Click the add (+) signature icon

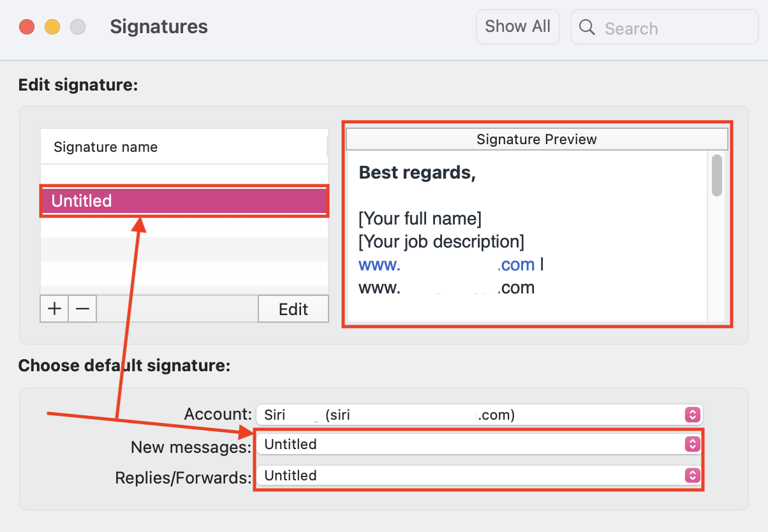pos(54,309)
